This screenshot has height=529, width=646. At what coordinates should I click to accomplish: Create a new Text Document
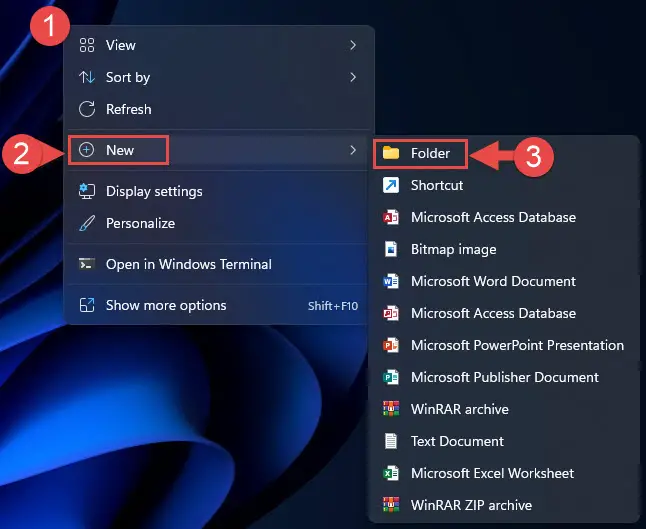coord(504,441)
